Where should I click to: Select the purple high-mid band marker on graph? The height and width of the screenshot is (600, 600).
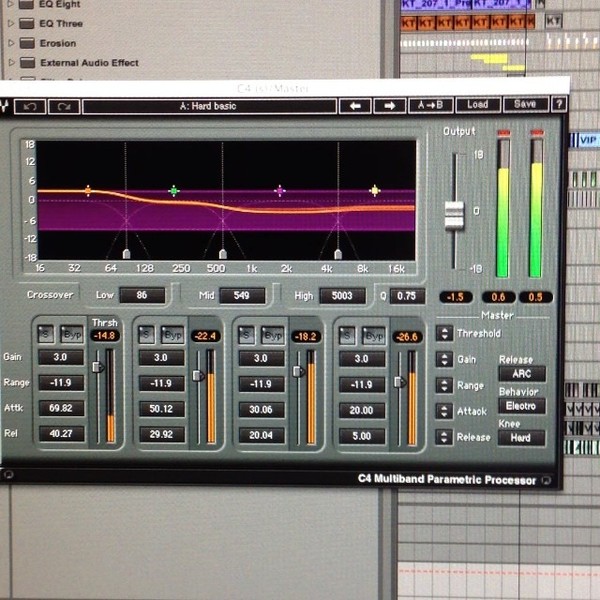(280, 191)
